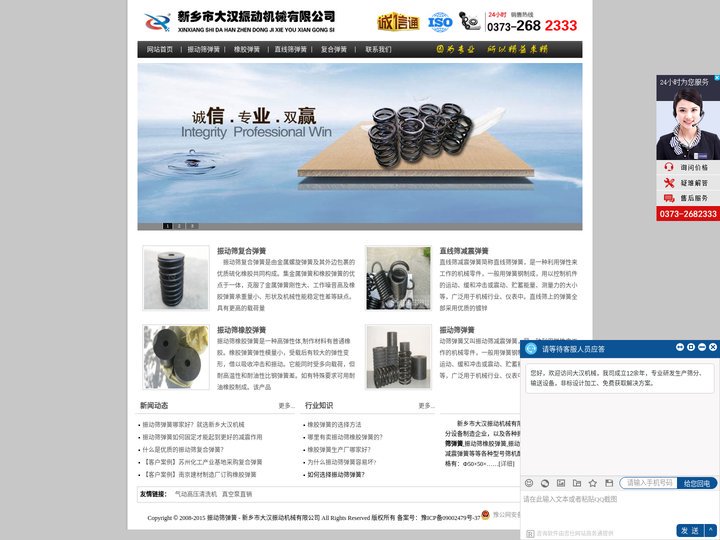Click the ISO certification badge
Image resolution: width=720 pixels, height=540 pixels.
pos(440,22)
